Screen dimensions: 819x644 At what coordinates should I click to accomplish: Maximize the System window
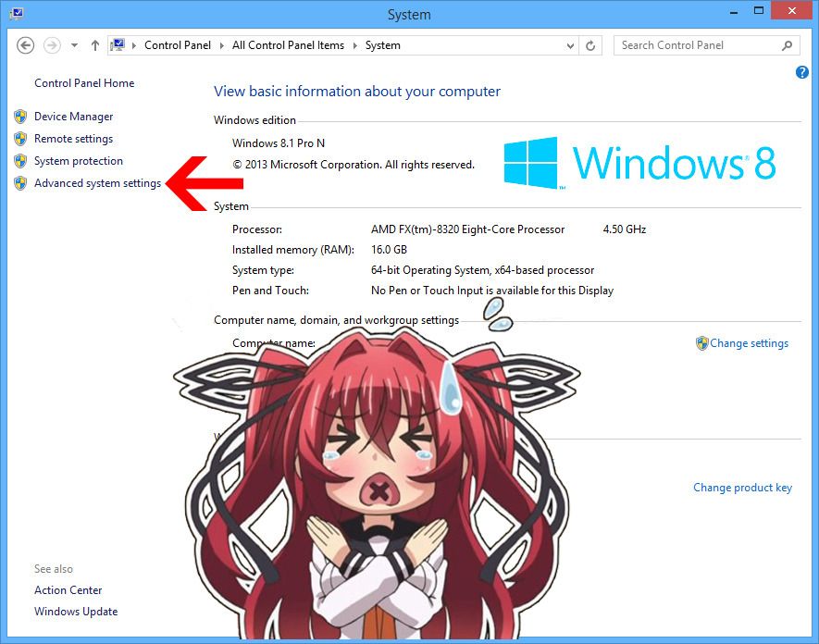click(759, 10)
